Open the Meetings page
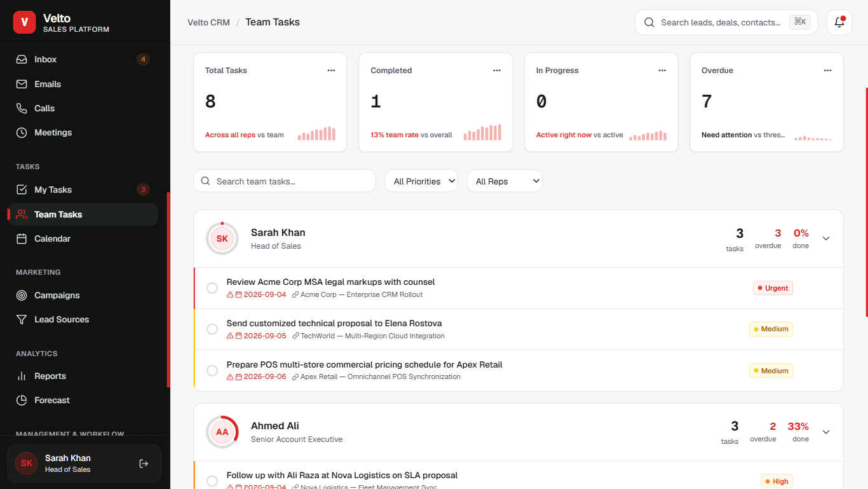The image size is (868, 489). click(x=83, y=132)
